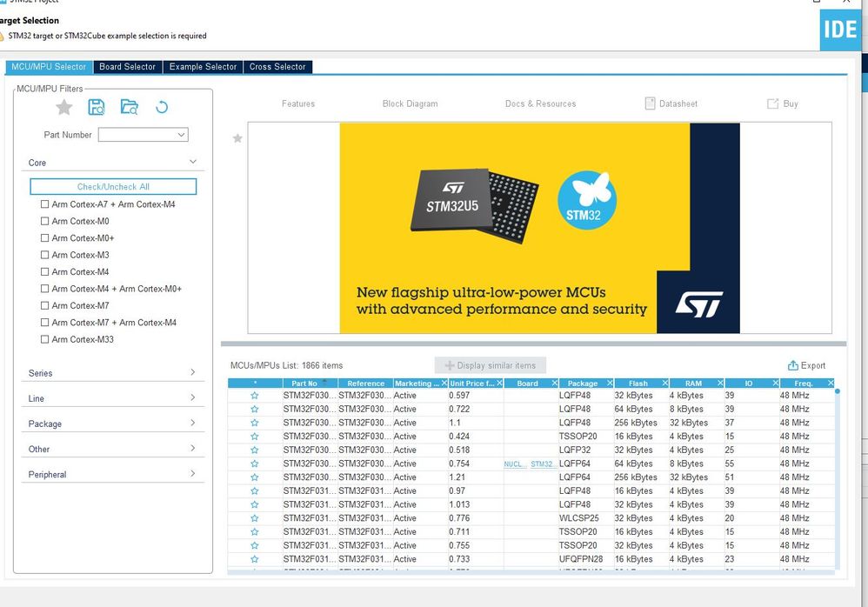Remove the Flash column with its X
This screenshot has width=868, height=607.
point(665,383)
